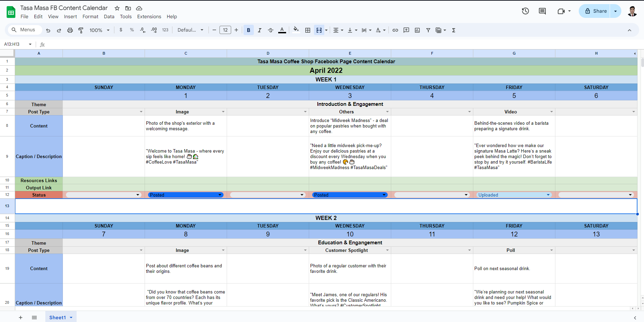Image resolution: width=644 pixels, height=322 pixels.
Task: Insert a chart from the toolbar
Action: tap(417, 30)
